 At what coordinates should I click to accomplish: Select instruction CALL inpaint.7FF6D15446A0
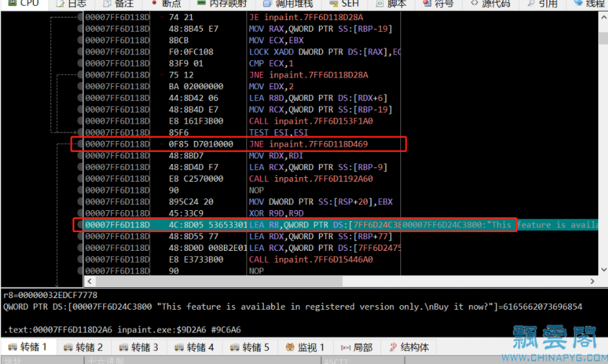coord(310,259)
